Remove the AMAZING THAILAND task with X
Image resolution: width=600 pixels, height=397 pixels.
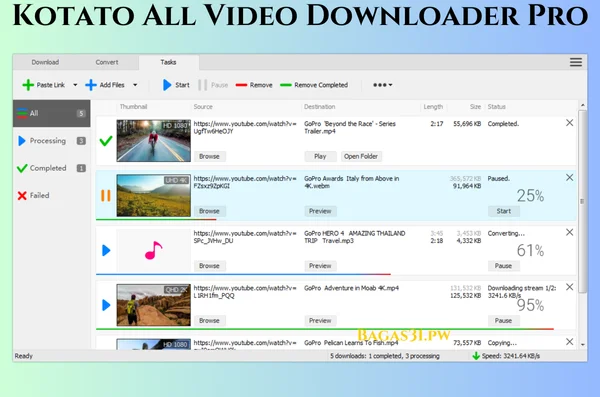569,232
